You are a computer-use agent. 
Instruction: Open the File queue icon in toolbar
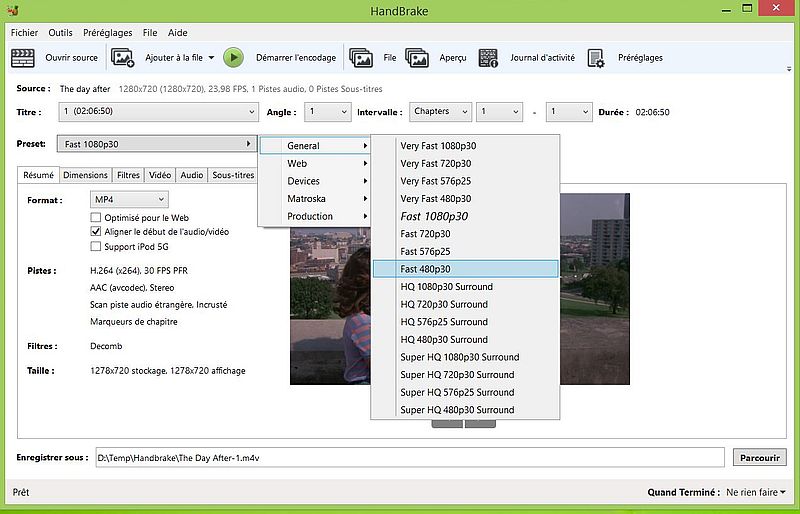pos(361,58)
